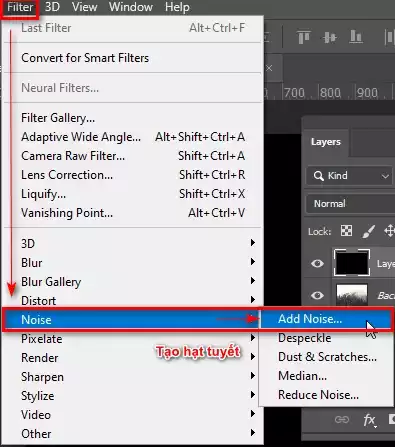The width and height of the screenshot is (395, 447).
Task: Open the Window menu
Action: [131, 7]
